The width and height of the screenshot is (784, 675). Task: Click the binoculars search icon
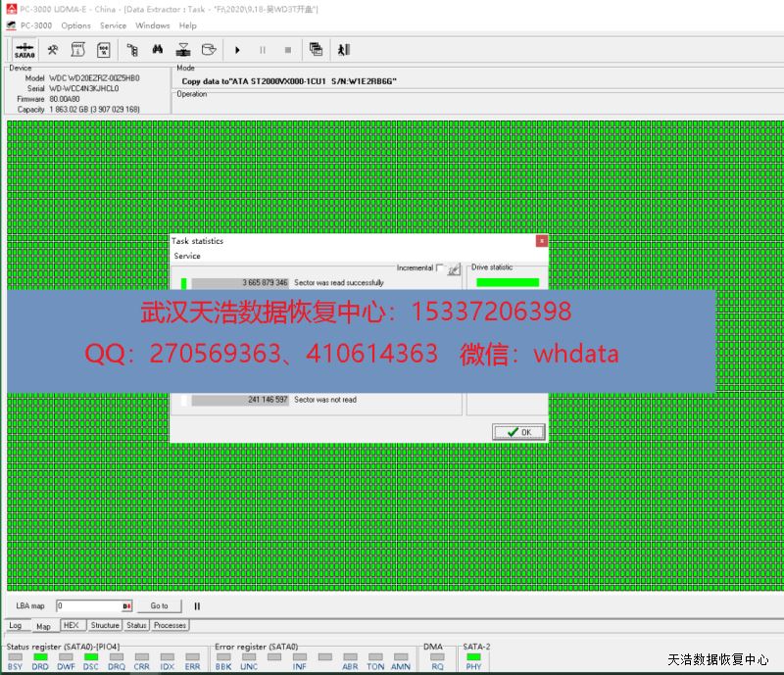158,49
